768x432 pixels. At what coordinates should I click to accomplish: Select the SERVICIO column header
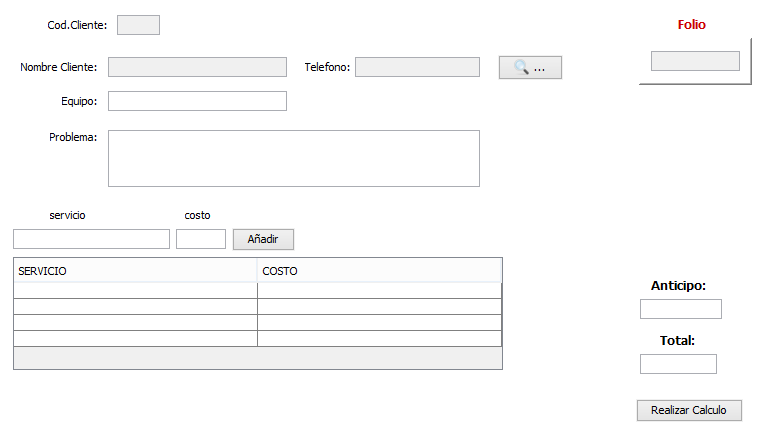point(136,271)
